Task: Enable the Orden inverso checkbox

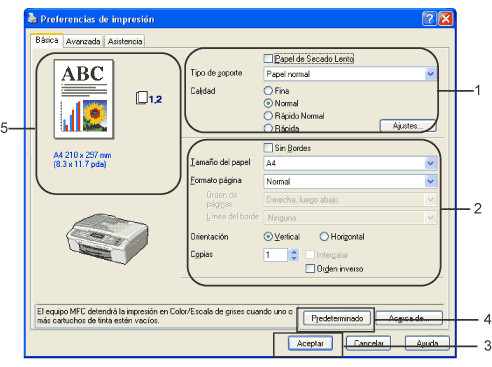Action: click(310, 268)
